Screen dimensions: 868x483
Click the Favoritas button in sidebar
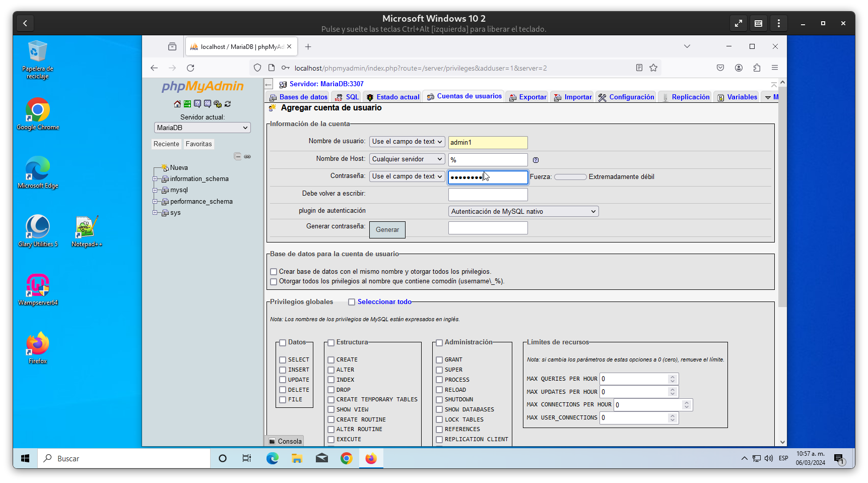point(198,144)
